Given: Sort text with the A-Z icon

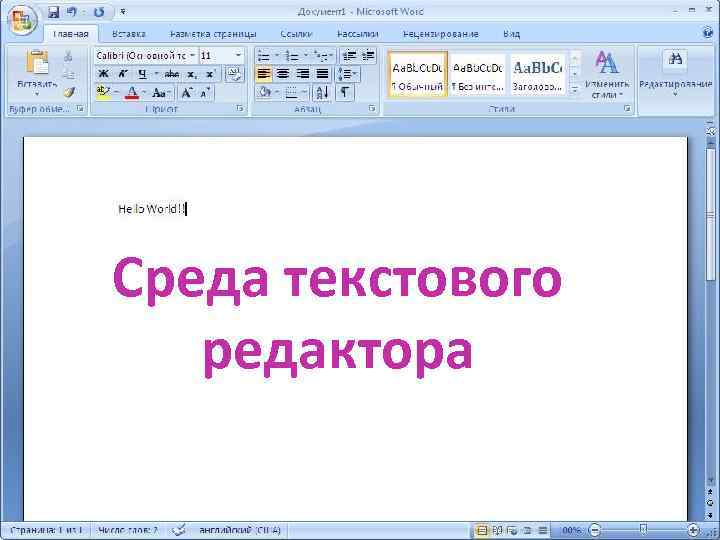Looking at the screenshot, I should coord(322,93).
